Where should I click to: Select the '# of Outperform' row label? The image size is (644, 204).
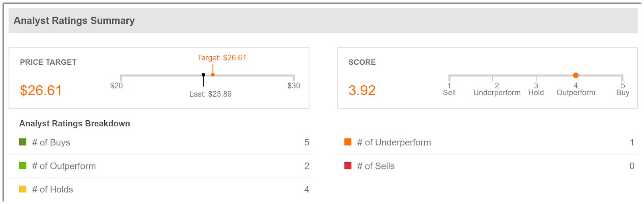click(64, 166)
